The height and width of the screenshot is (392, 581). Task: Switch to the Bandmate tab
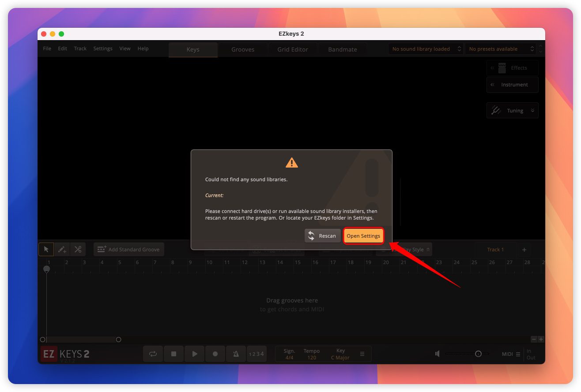[x=343, y=49]
